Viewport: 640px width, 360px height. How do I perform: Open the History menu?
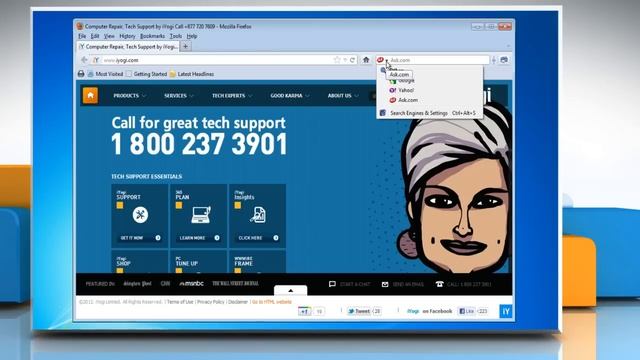[x=127, y=36]
